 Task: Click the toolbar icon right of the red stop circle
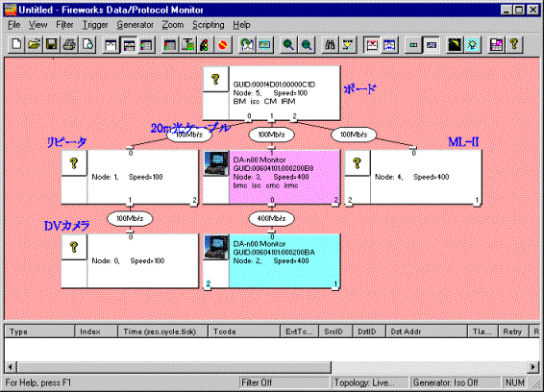(247, 45)
